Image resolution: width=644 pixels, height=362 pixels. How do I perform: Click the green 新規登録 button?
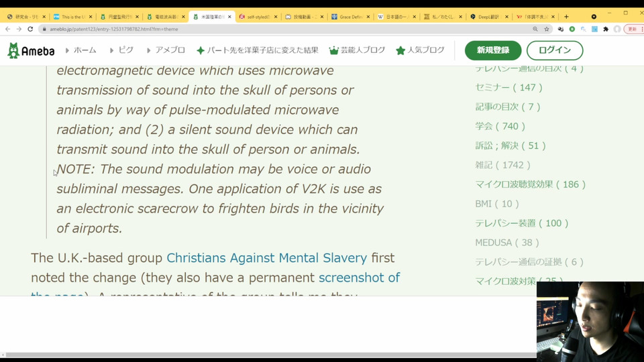pyautogui.click(x=493, y=50)
